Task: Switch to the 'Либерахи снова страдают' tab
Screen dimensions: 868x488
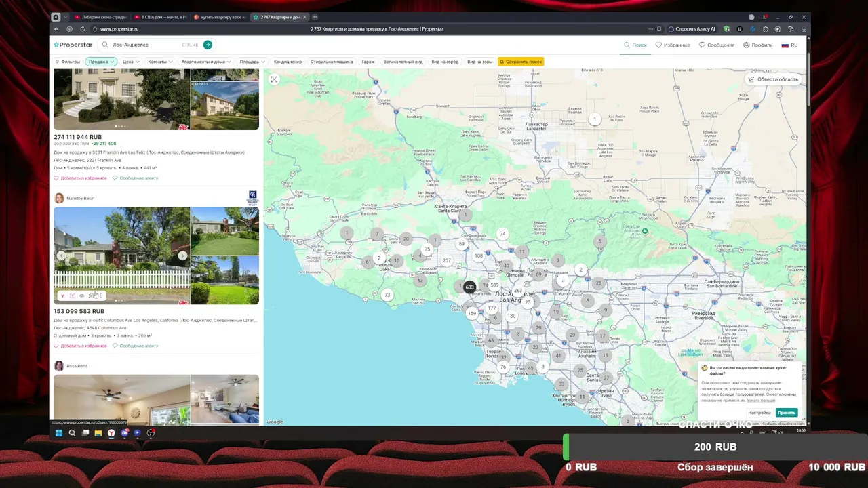Action: coord(101,17)
